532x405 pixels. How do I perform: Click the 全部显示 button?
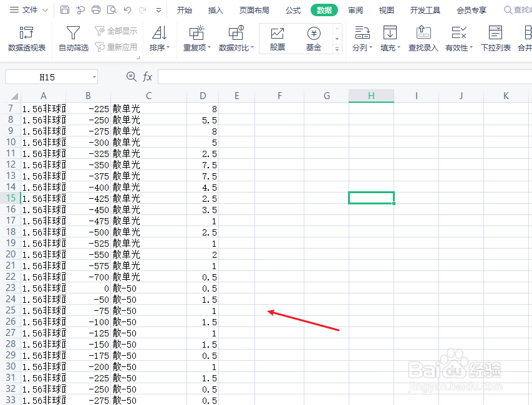click(x=116, y=31)
